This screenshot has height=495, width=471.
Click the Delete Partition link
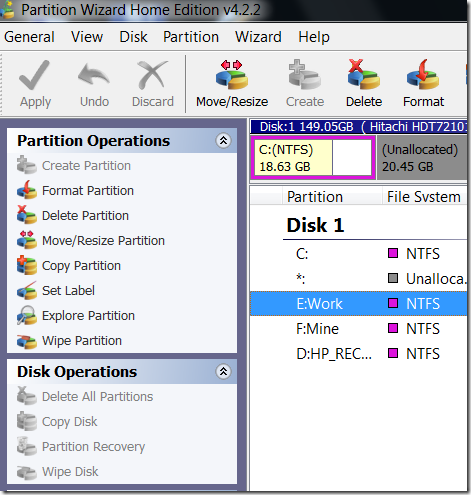(x=85, y=216)
